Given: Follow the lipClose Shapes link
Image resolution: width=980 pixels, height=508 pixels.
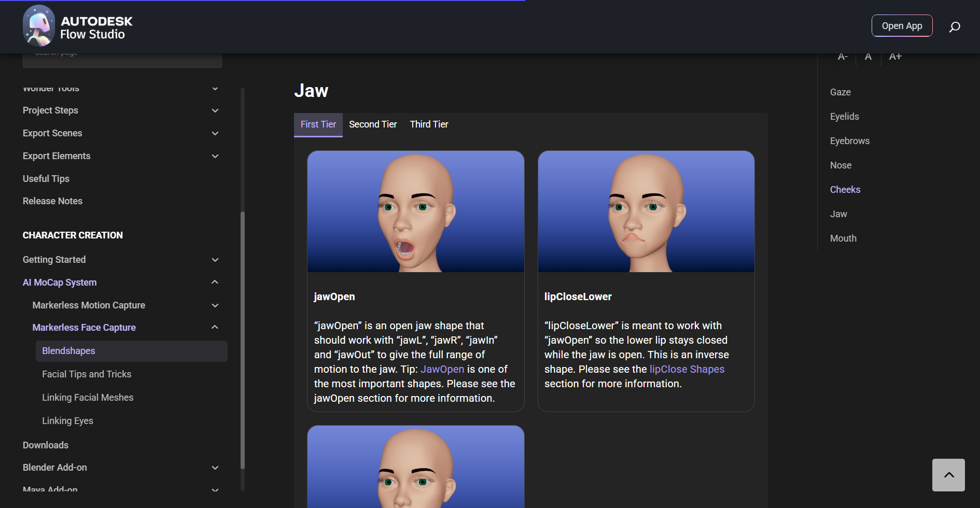Looking at the screenshot, I should (x=687, y=369).
